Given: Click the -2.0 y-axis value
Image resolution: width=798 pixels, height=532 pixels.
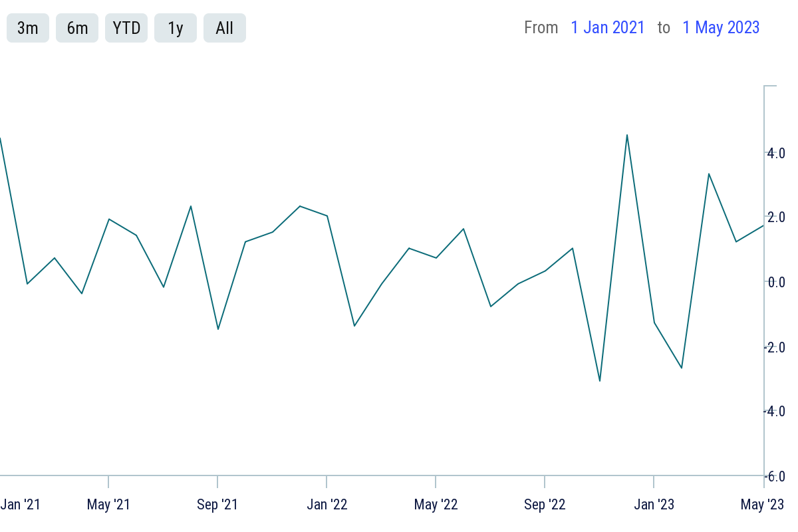Looking at the screenshot, I should pos(774,347).
